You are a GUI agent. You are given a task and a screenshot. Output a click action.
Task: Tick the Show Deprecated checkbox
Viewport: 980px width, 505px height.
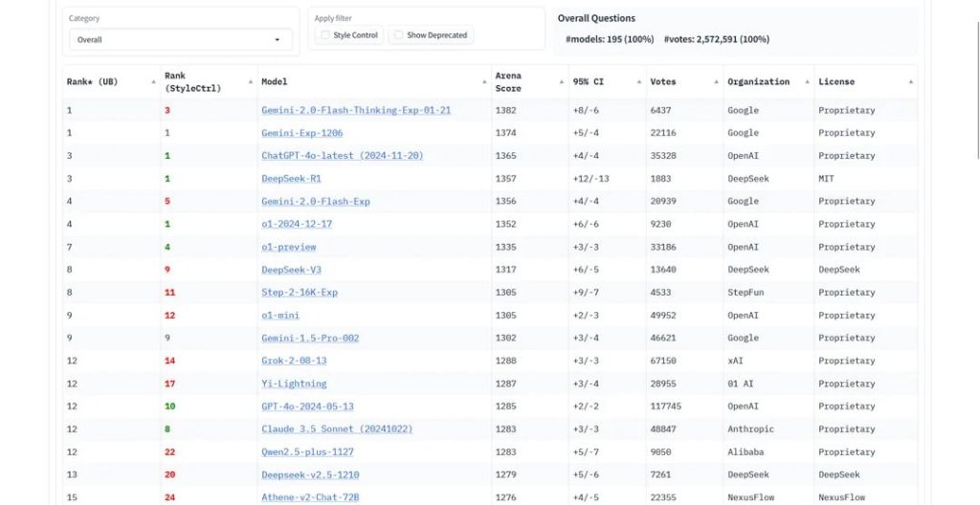tap(399, 35)
